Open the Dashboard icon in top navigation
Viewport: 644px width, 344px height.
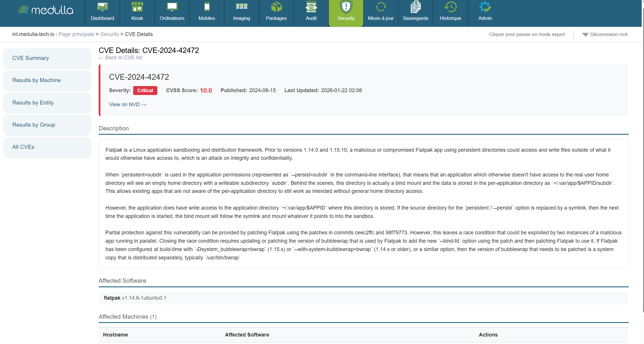102,7
